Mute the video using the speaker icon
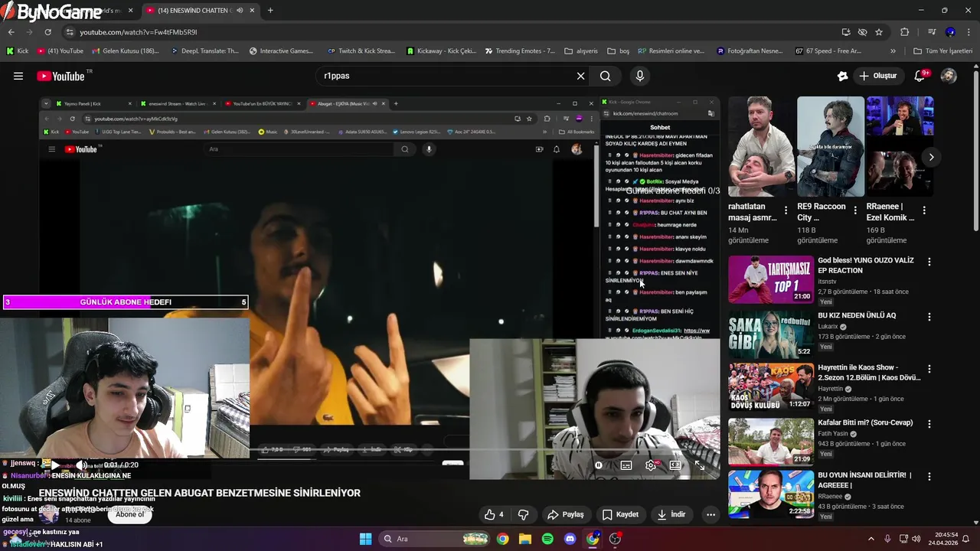The width and height of the screenshot is (980, 551). [81, 465]
